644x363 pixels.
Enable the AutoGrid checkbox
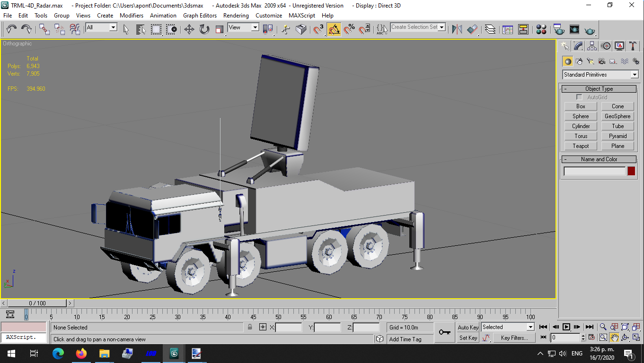pyautogui.click(x=579, y=97)
